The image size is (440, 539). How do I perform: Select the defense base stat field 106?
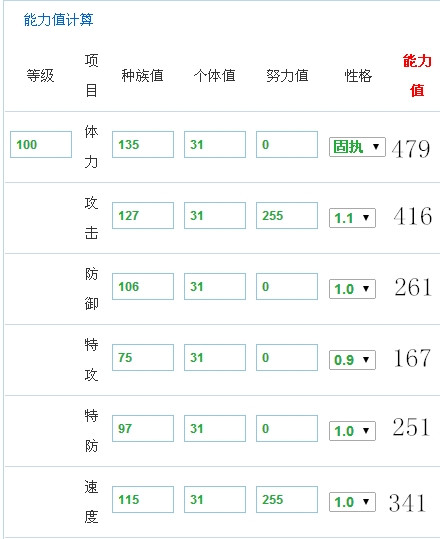(x=143, y=286)
